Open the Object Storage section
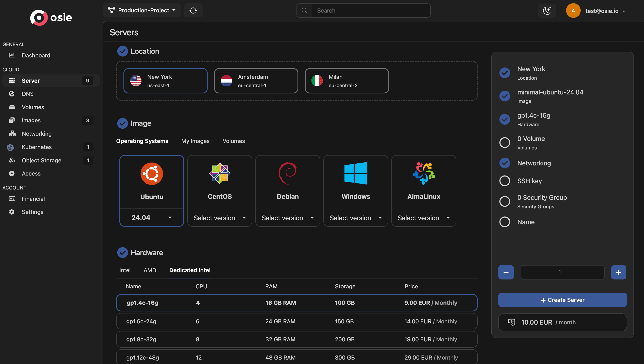Viewport: 644px width, 364px height. (41, 160)
